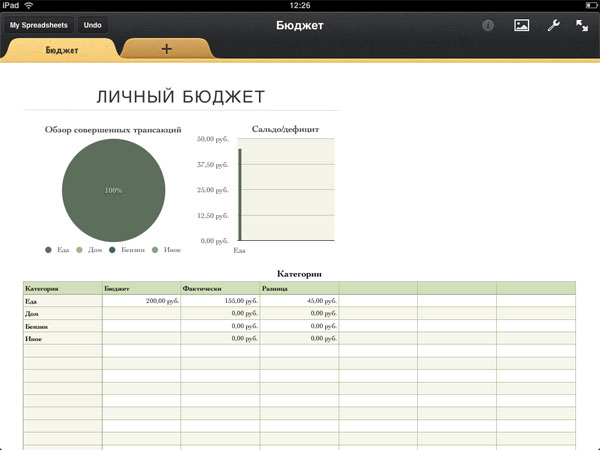Select the Сальдо/дефицит bar chart

click(x=286, y=189)
